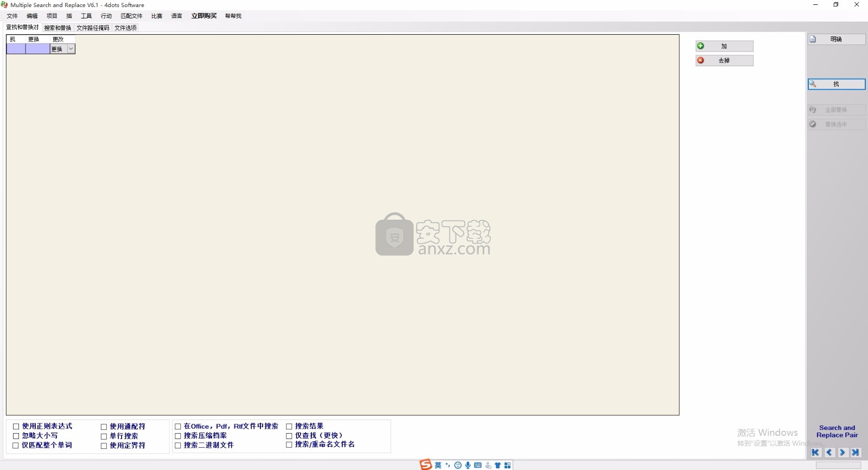Toggle 搜索/重命名文件名 checkbox

(x=289, y=444)
